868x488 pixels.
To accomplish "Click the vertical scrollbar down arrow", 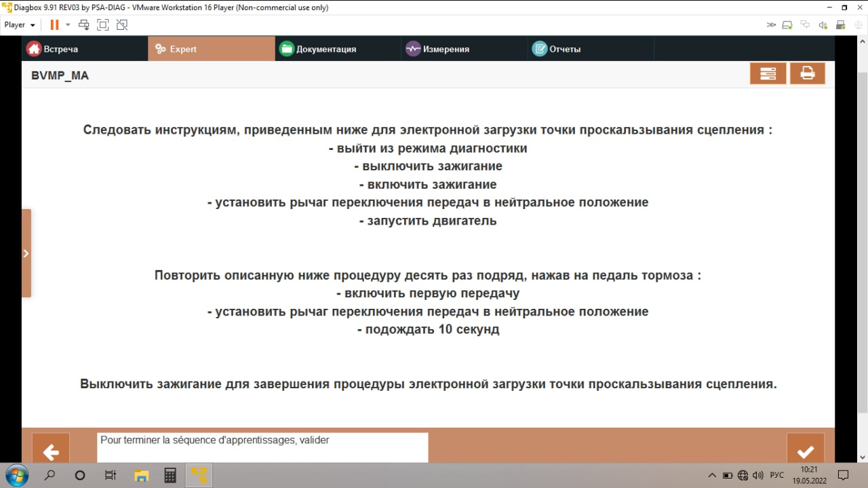I will [863, 457].
